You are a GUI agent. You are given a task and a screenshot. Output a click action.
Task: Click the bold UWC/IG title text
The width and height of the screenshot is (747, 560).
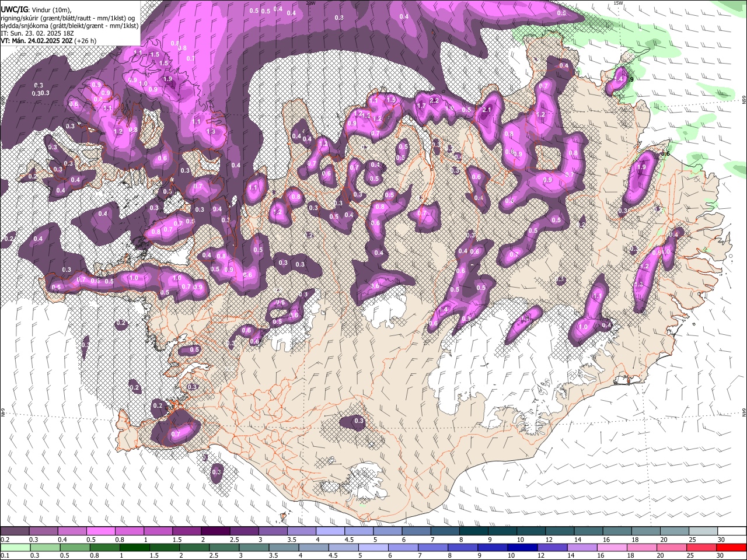click(x=14, y=9)
